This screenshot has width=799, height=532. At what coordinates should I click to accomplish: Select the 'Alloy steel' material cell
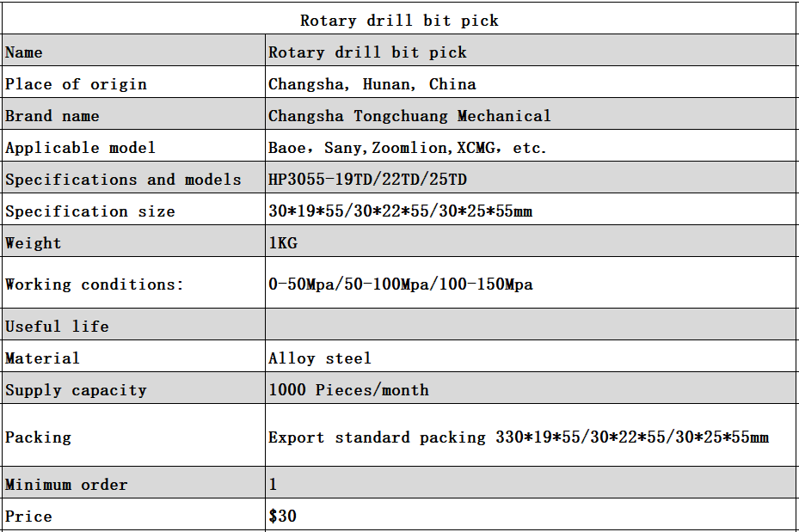pyautogui.click(x=532, y=357)
